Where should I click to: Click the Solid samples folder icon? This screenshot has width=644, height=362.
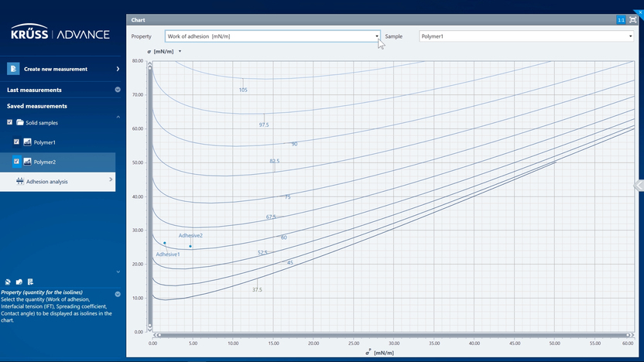[x=19, y=123]
